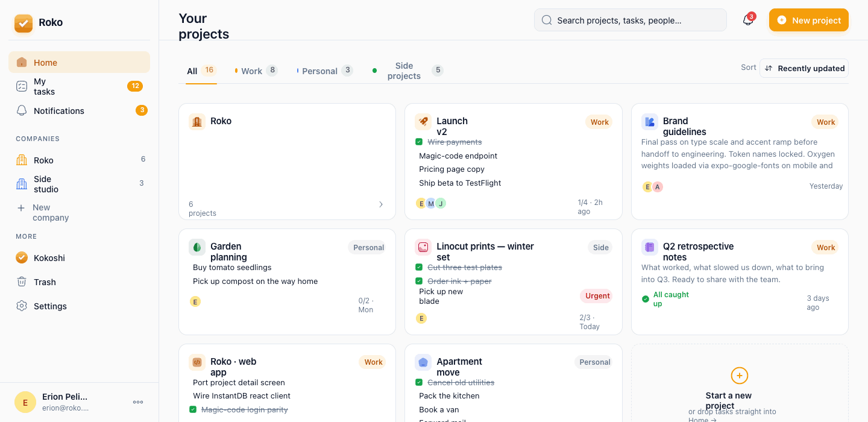Click the building icon on Roko card

point(197,122)
